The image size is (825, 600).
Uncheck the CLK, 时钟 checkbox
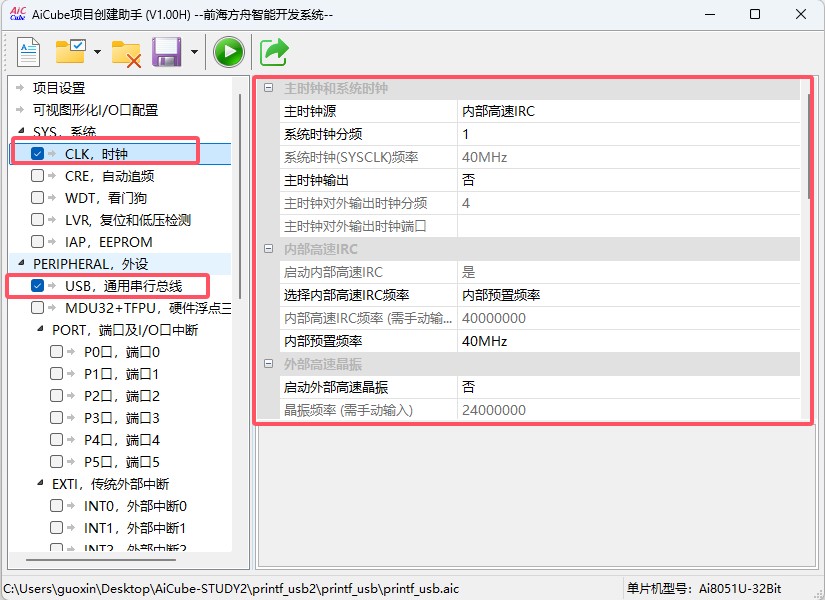tap(37, 154)
